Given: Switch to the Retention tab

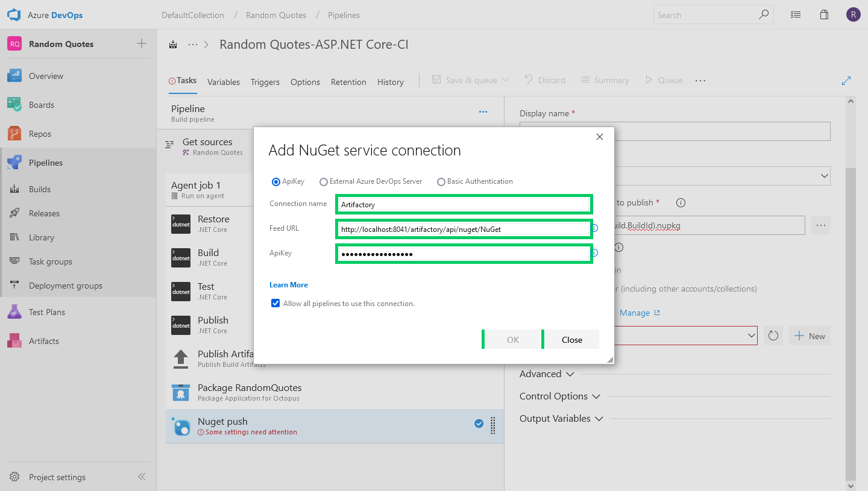Looking at the screenshot, I should 348,82.
